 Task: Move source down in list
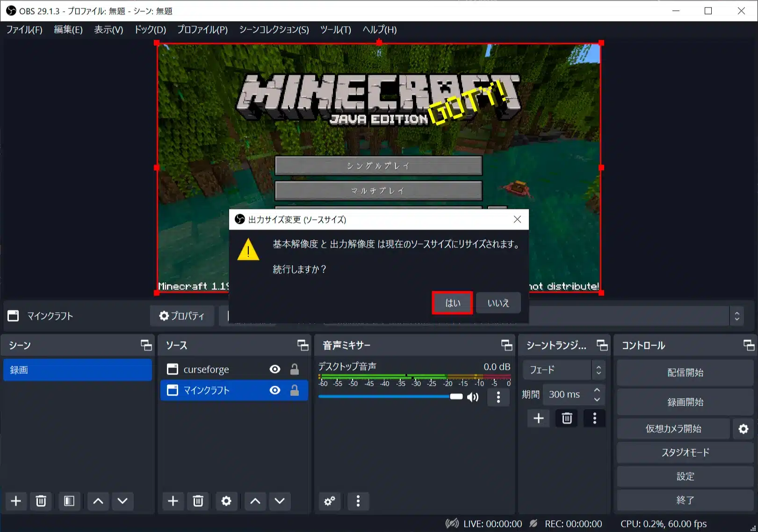pyautogui.click(x=280, y=501)
